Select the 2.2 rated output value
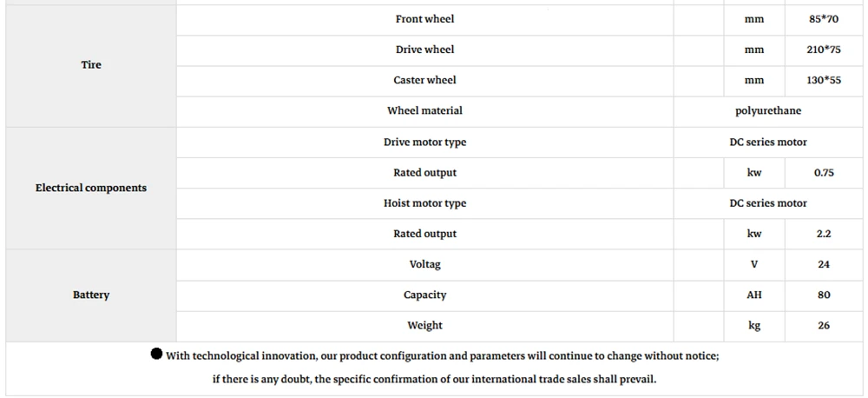The height and width of the screenshot is (398, 868). click(x=824, y=234)
